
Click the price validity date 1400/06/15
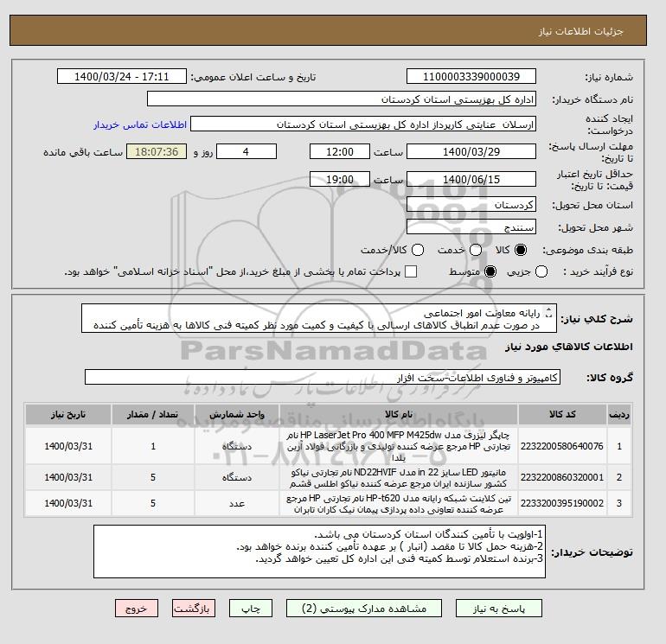(x=471, y=179)
